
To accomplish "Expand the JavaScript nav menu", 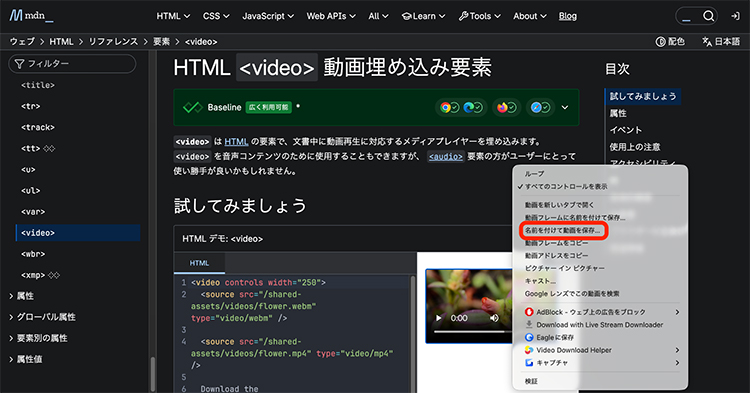I will [268, 16].
